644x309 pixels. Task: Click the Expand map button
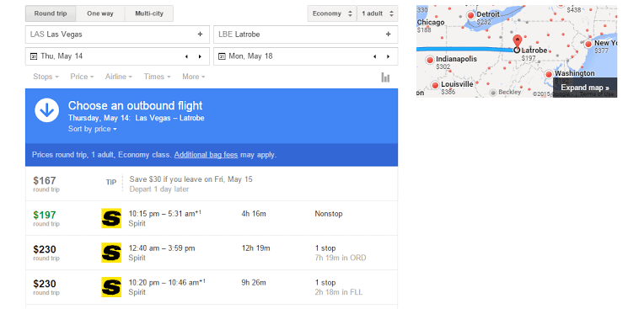tap(585, 88)
